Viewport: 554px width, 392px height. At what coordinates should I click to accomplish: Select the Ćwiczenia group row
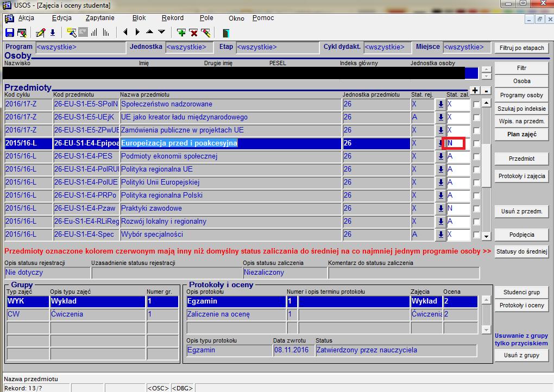(x=92, y=314)
